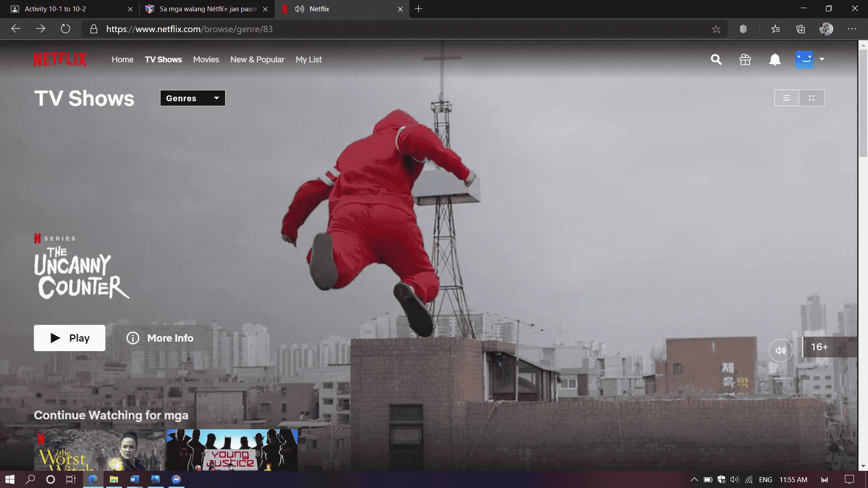Open File Explorer from taskbar
This screenshot has height=488, width=868.
114,479
